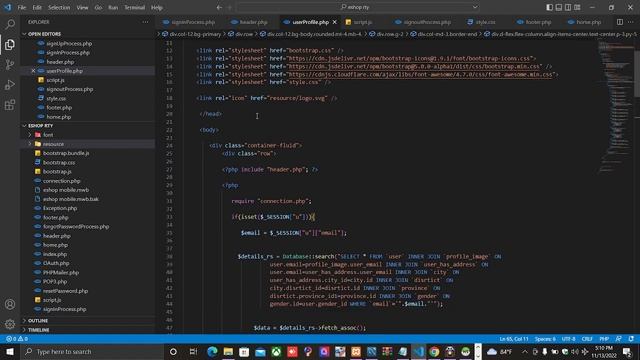
Task: Open the editor More Actions ellipsis
Action: [631, 22]
